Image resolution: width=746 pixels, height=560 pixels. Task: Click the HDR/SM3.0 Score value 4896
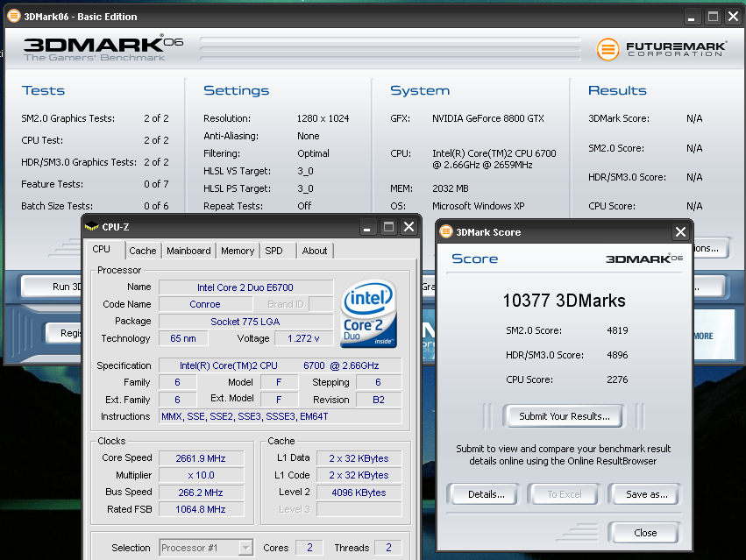pos(617,355)
